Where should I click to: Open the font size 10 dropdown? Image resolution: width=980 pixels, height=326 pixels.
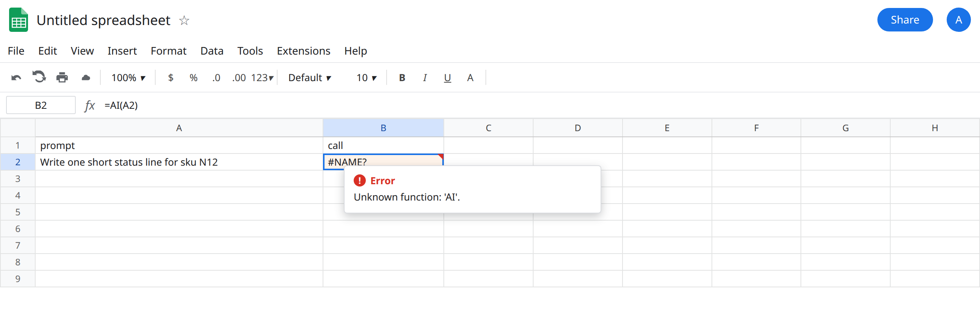click(x=366, y=78)
